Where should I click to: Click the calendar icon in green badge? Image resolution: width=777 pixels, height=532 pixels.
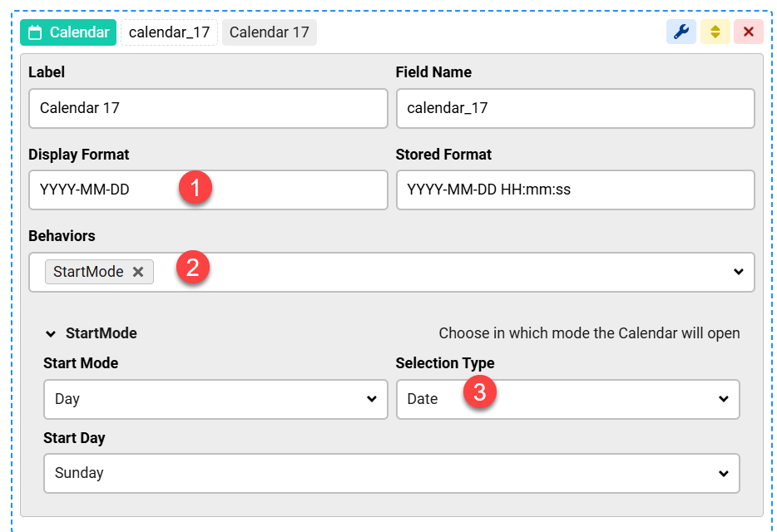[x=35, y=32]
